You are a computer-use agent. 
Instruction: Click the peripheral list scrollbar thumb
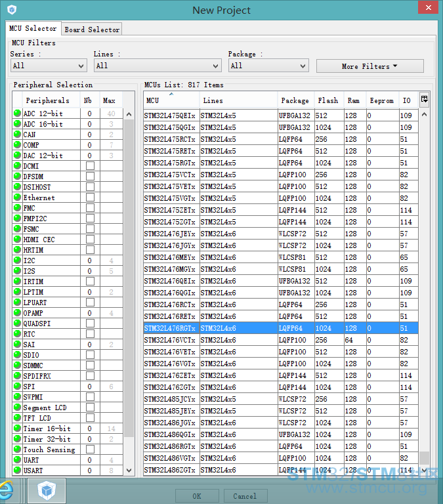[129, 278]
